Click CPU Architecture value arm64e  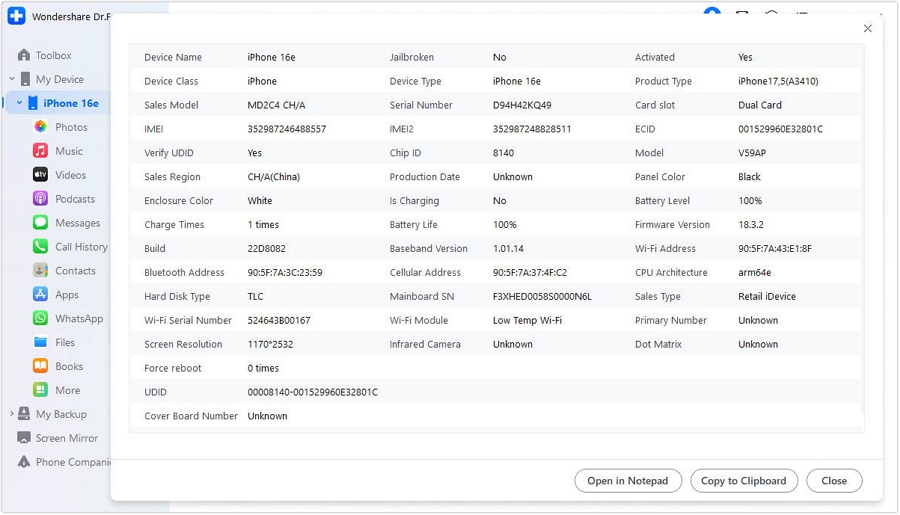tap(755, 273)
